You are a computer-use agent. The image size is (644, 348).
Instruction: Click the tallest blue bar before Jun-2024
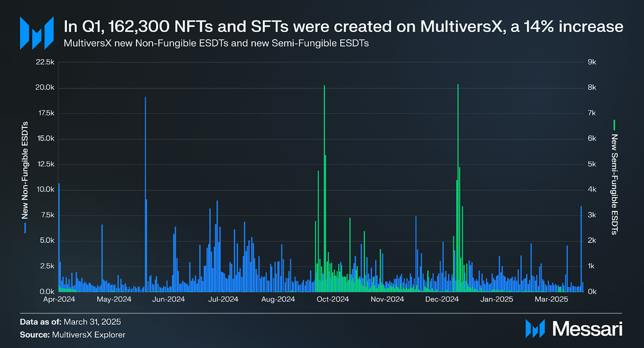[145, 194]
